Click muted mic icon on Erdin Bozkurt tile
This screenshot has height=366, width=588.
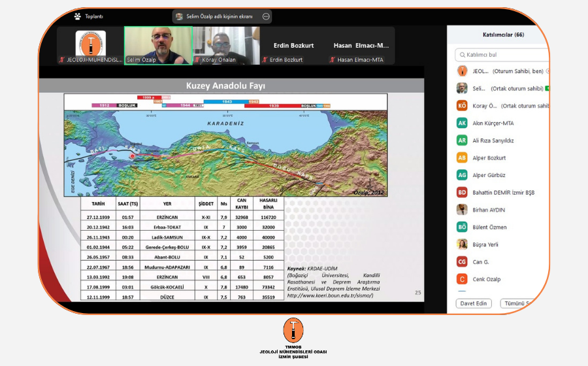[265, 60]
